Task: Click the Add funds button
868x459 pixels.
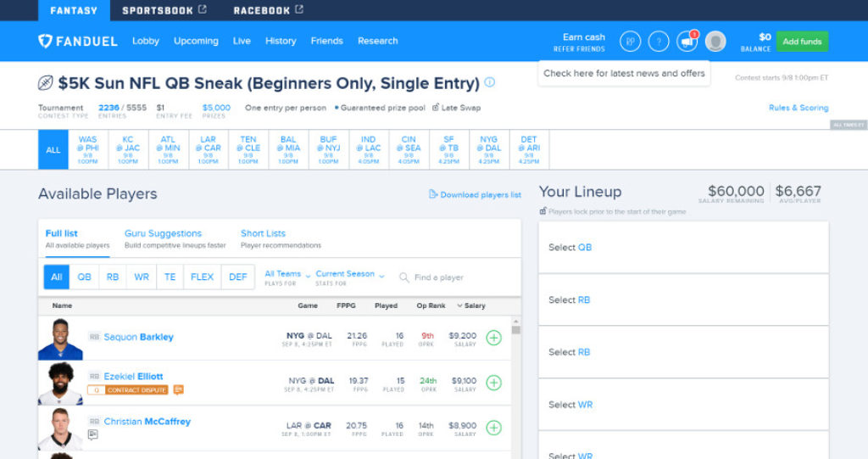Action: tap(802, 42)
